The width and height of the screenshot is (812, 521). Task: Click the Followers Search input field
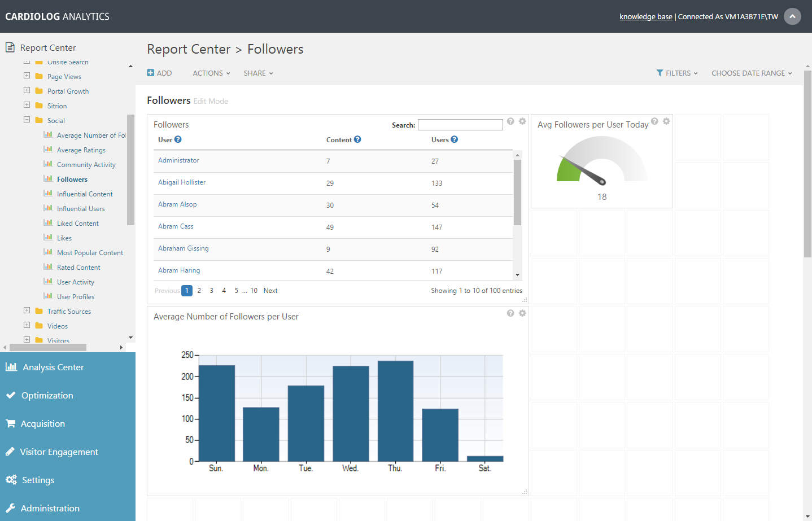pos(460,125)
